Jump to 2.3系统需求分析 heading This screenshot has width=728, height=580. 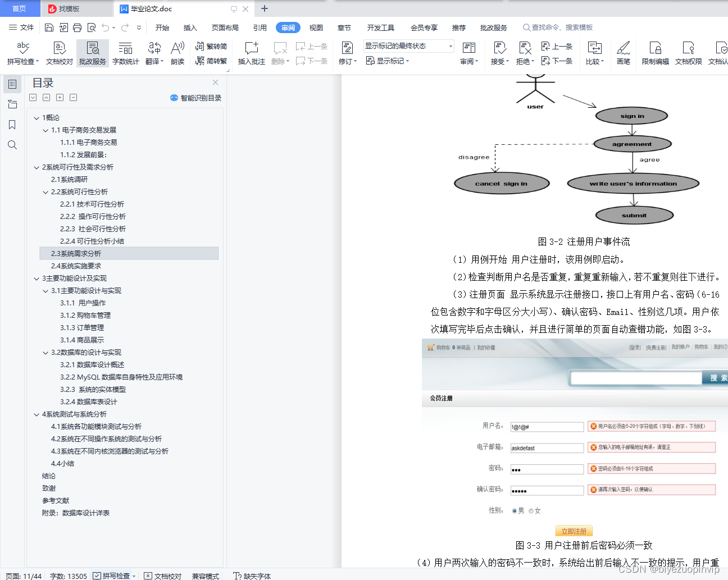pyautogui.click(x=129, y=254)
